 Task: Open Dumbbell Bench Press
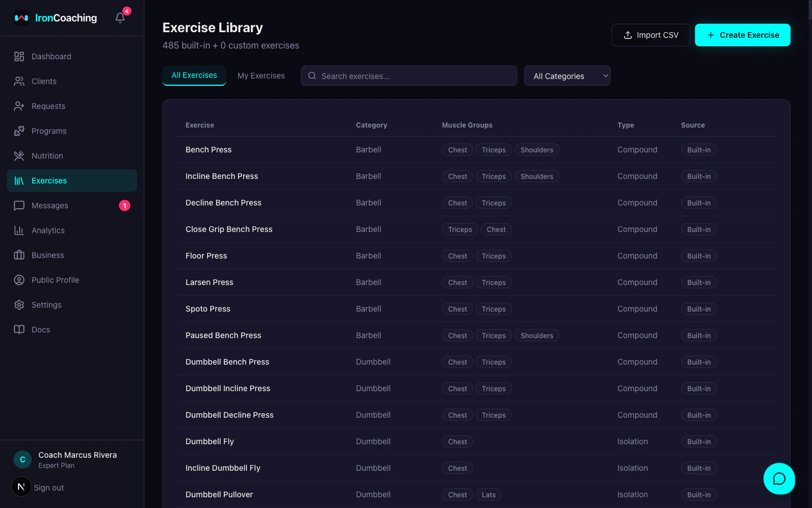point(227,362)
